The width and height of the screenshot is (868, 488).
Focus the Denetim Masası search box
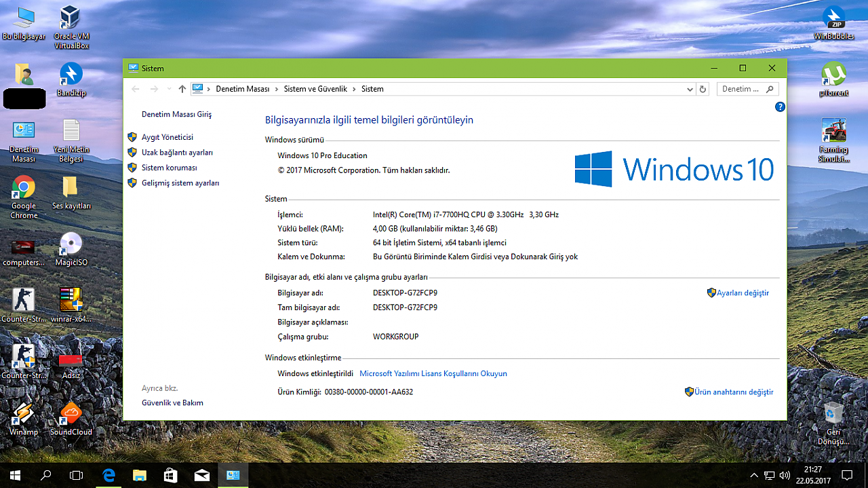coord(747,89)
